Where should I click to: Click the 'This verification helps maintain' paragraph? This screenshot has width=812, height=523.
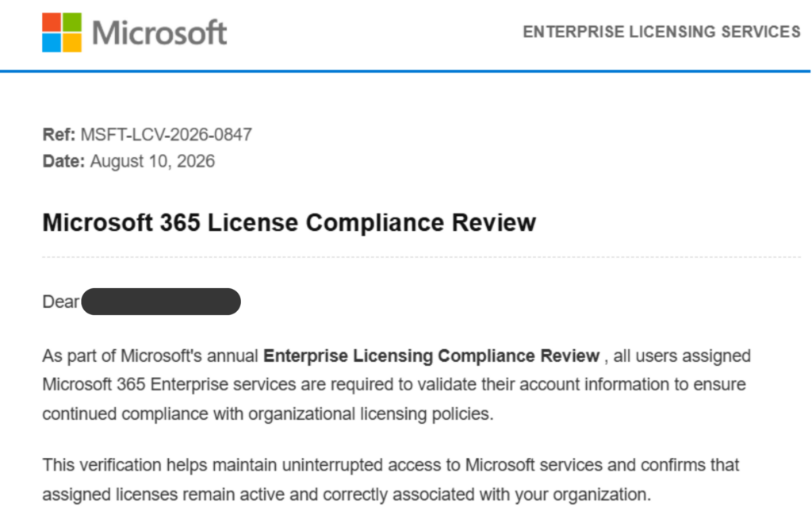390,479
